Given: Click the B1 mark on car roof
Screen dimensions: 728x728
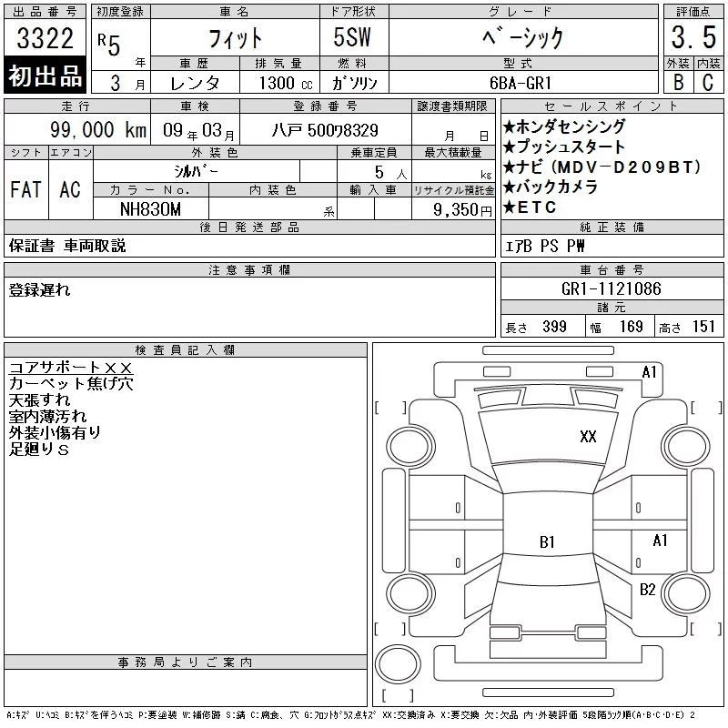Looking at the screenshot, I should click(547, 541).
